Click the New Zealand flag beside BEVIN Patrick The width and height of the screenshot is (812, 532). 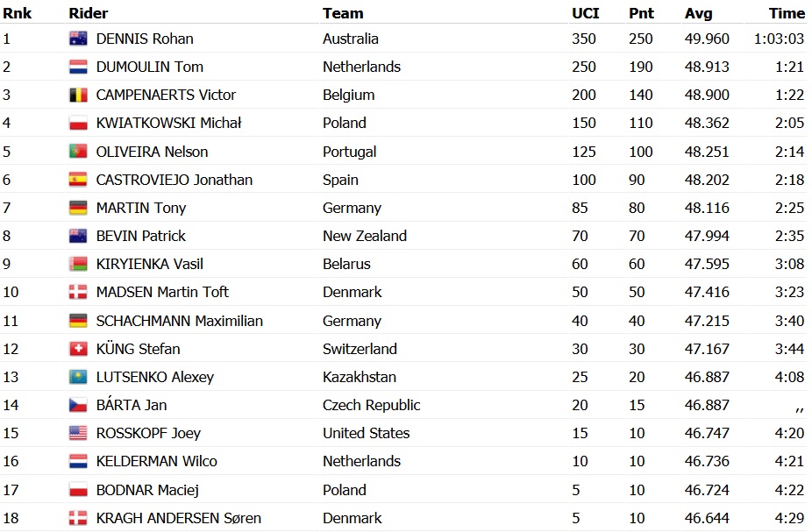tap(78, 236)
